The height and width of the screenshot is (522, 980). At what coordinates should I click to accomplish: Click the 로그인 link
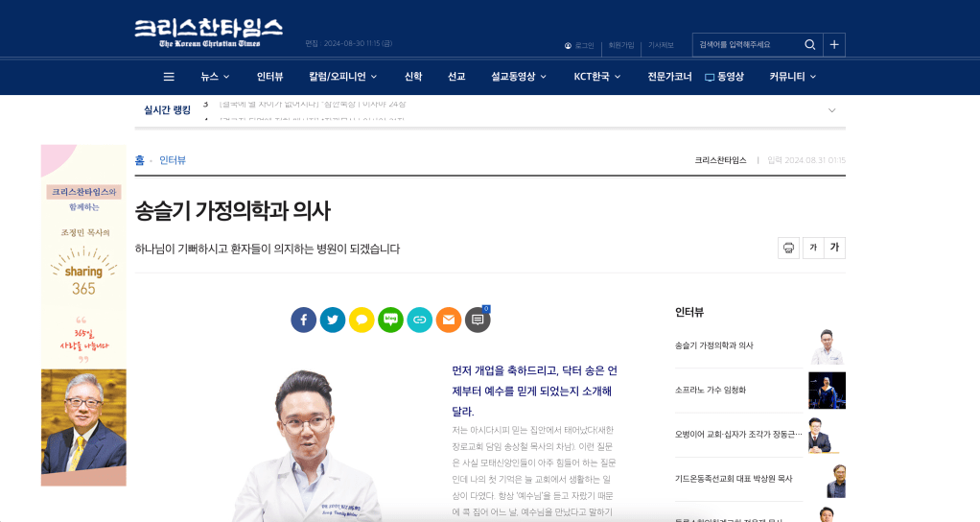click(579, 46)
